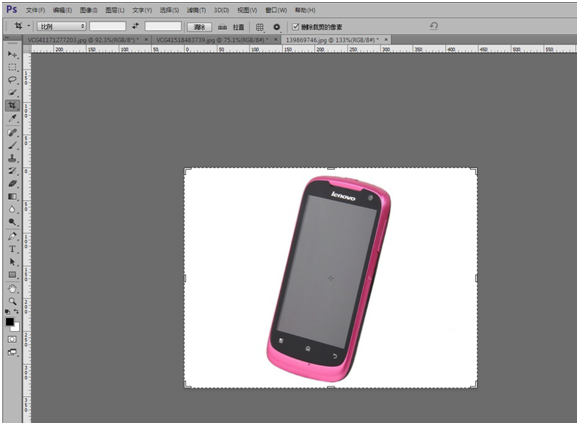Expand the toolbox with double-arrow toggle
This screenshot has width=579, height=425.
(x=8, y=37)
